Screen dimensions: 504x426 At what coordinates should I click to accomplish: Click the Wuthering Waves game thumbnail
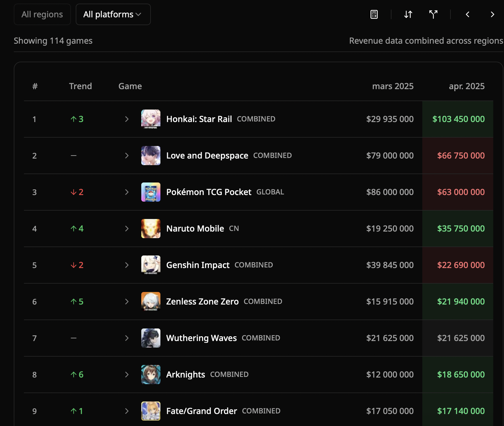click(x=151, y=338)
